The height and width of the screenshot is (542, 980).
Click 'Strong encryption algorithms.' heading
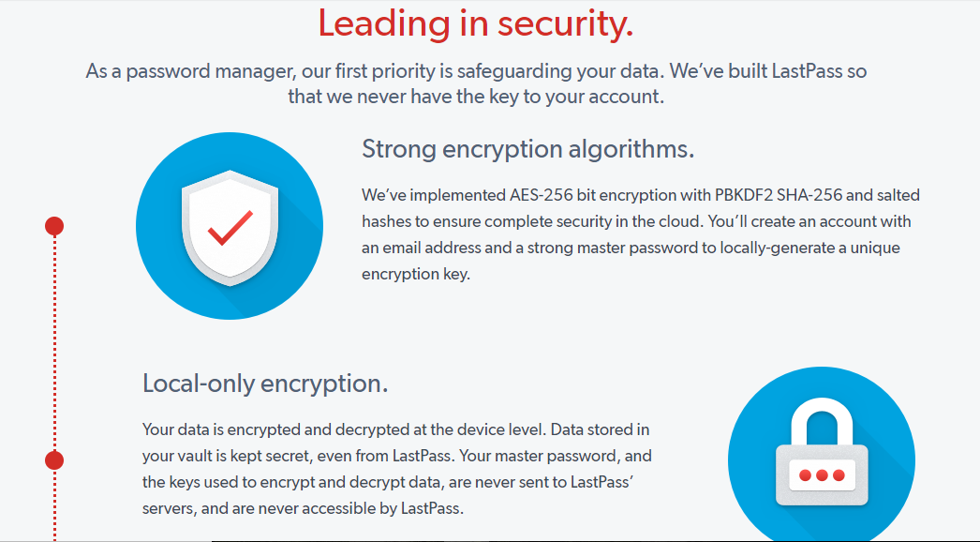[x=528, y=149]
